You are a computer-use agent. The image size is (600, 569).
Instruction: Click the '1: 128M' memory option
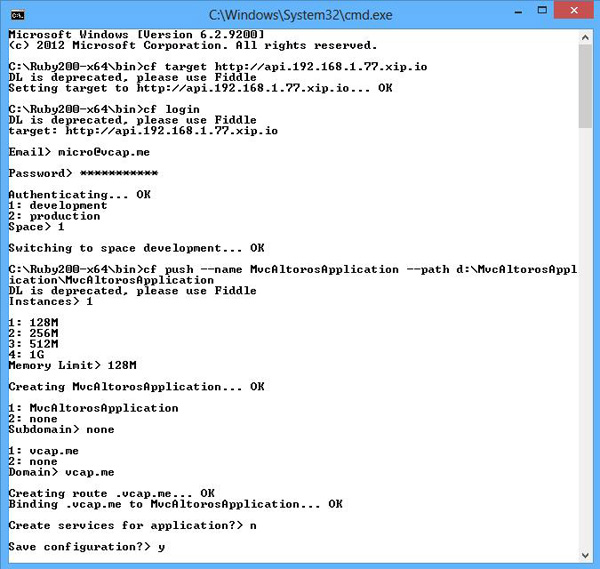pyautogui.click(x=33, y=323)
